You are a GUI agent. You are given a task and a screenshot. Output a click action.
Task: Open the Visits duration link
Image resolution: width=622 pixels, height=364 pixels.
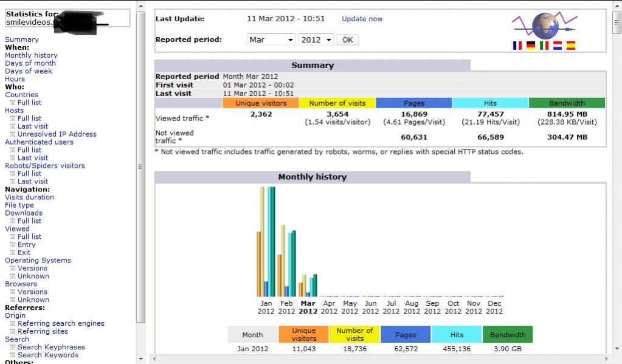coord(29,197)
